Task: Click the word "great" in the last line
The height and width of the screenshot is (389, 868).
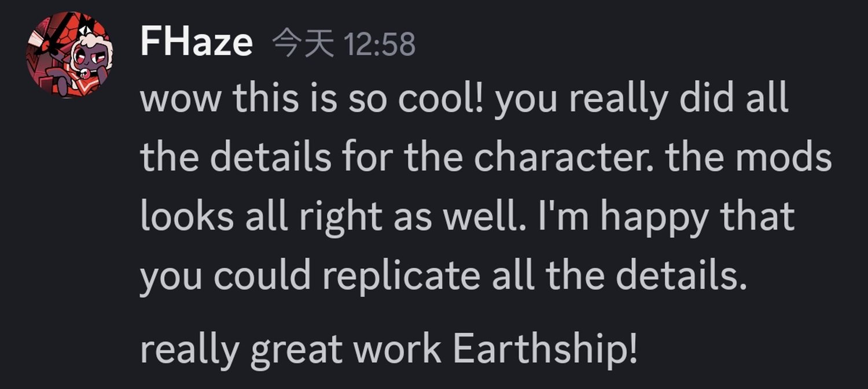Action: [x=299, y=350]
